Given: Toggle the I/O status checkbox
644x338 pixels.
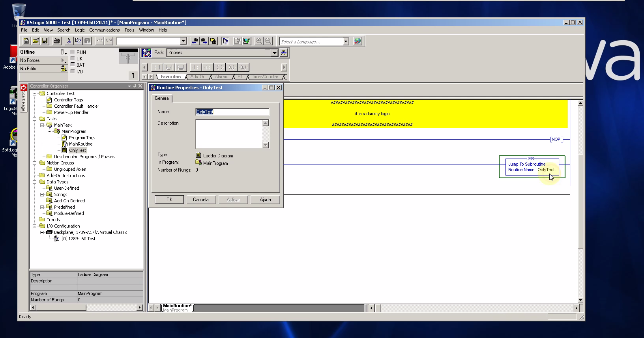Looking at the screenshot, I should tap(73, 71).
